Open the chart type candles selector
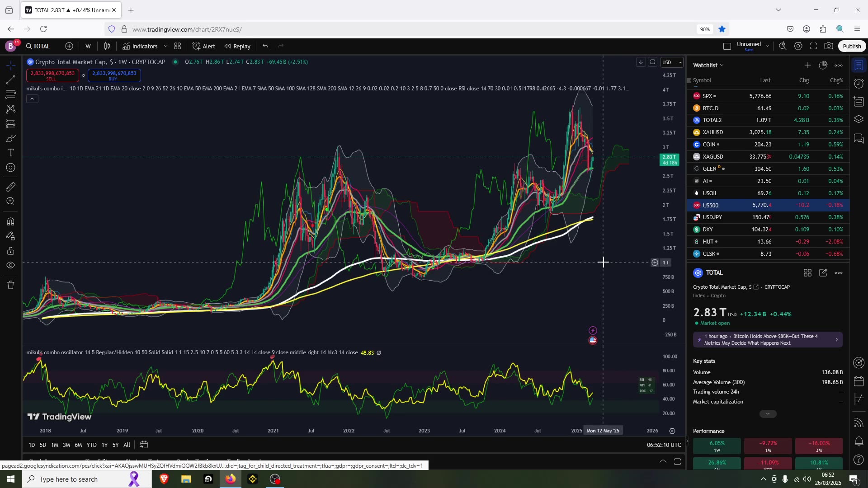 tap(107, 46)
